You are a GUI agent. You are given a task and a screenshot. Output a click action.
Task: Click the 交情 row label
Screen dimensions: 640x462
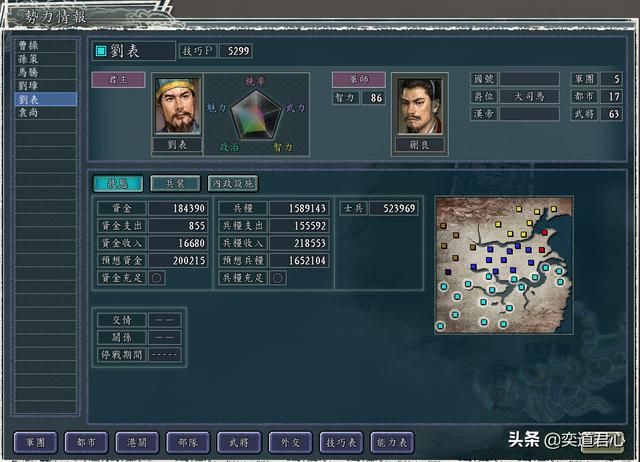[x=122, y=320]
